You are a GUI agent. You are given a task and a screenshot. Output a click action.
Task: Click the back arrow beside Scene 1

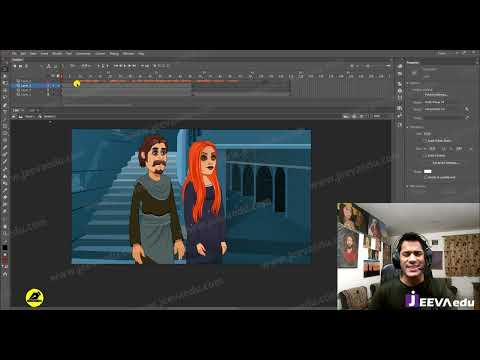click(x=14, y=116)
